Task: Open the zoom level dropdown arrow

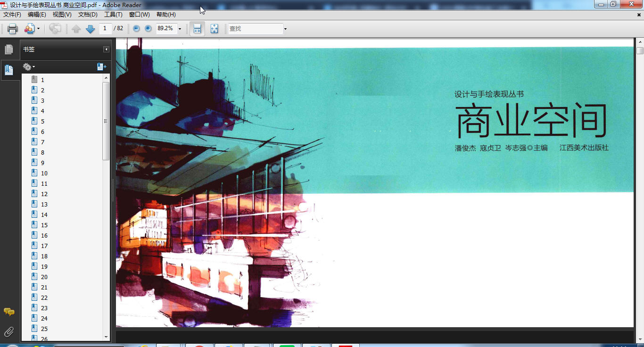Action: pos(180,29)
